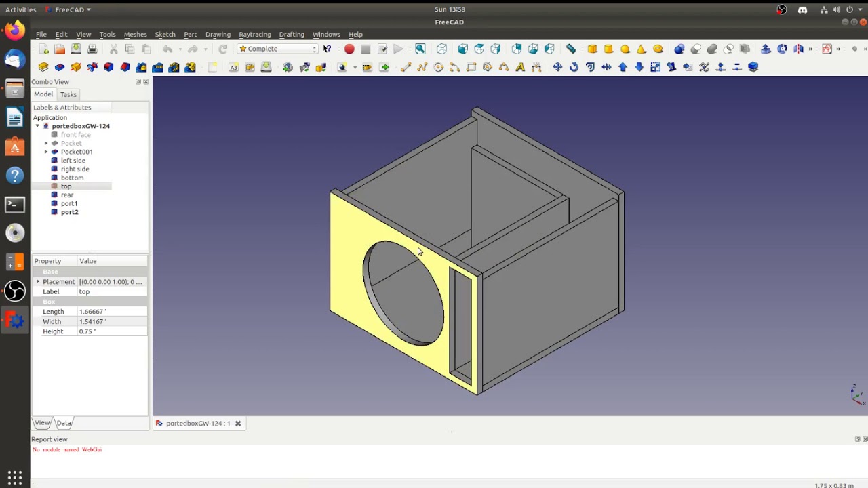This screenshot has width=868, height=488.
Task: Expand the greyed Pocket tree node
Action: tap(46, 143)
